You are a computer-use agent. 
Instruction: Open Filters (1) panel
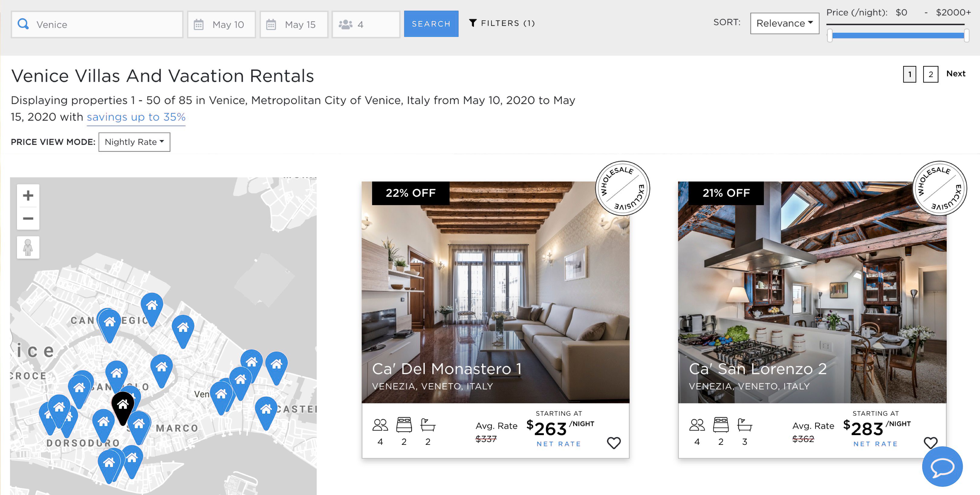click(502, 23)
